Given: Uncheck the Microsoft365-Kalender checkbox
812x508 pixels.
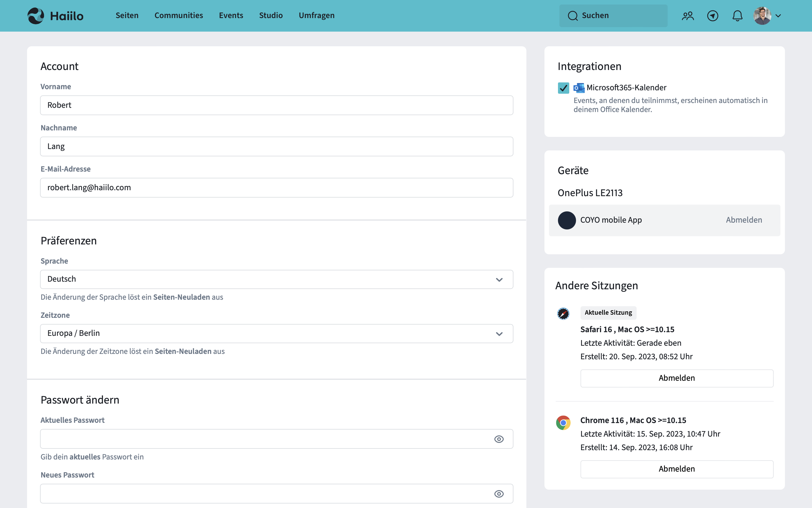Looking at the screenshot, I should click(x=563, y=88).
